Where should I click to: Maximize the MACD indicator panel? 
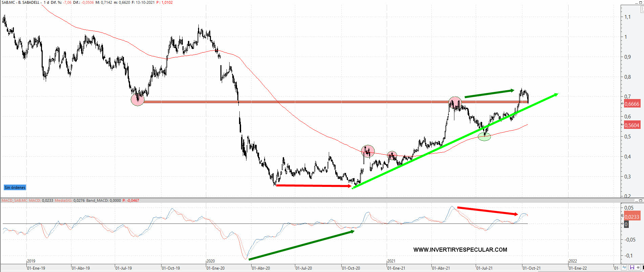pyautogui.click(x=641, y=201)
